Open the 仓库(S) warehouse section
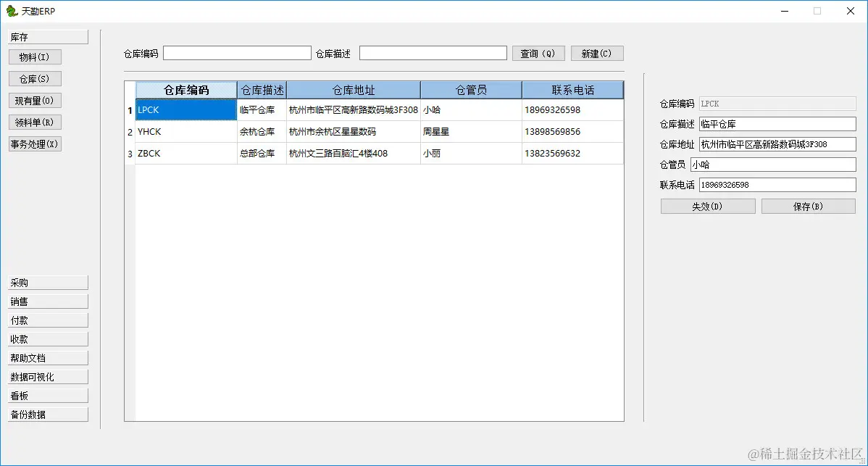Viewport: 868px width, 466px height. click(x=35, y=78)
